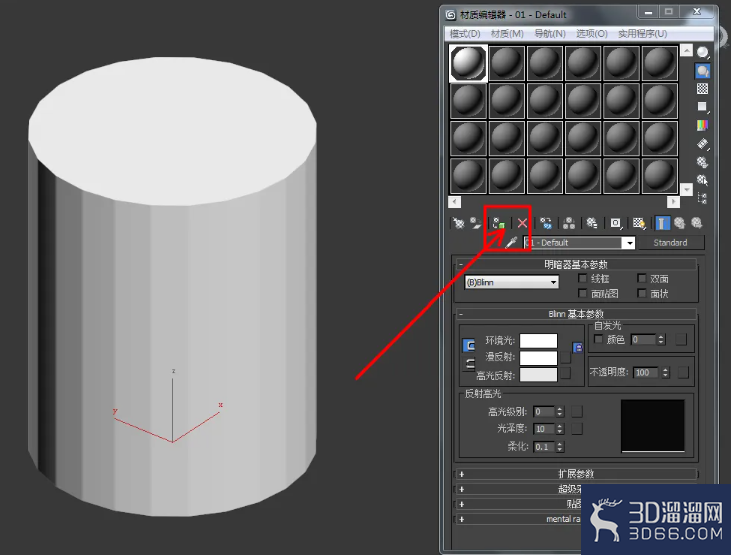
Task: Click the blue ambient/diffuse map lock icon
Action: (x=577, y=348)
